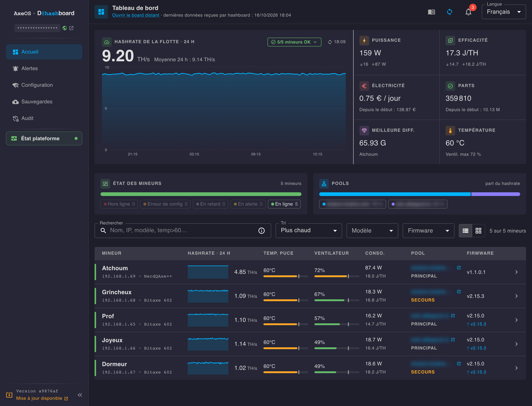Collapse the sidebar with double chevron
The image size is (532, 406).
click(x=80, y=395)
